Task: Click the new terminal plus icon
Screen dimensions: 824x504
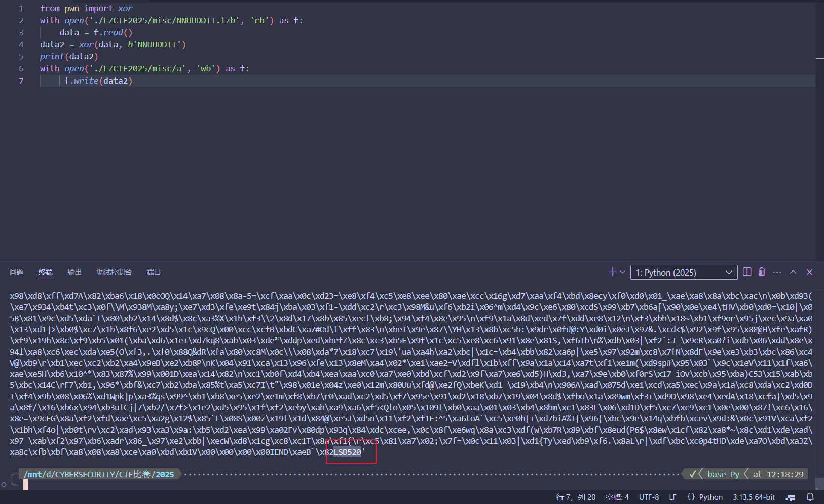Action: [612, 272]
